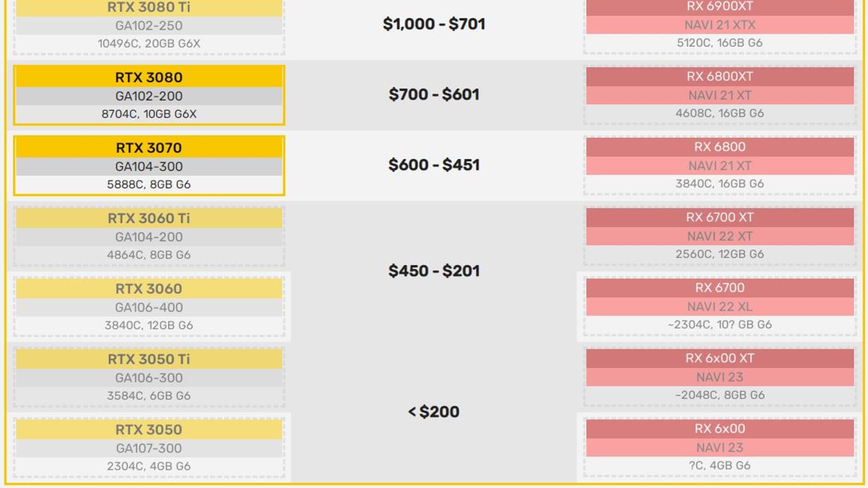868x488 pixels.
Task: Select the RTX 3060 card heading
Action: [149, 289]
